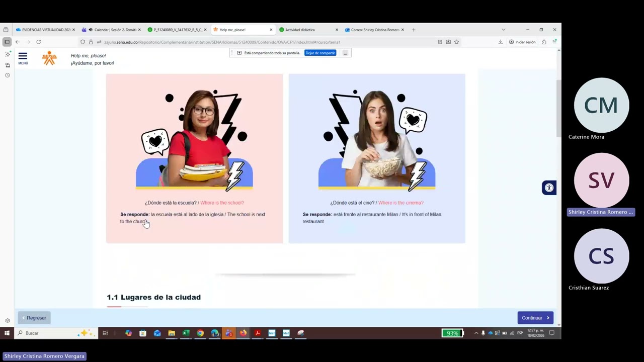
Task: Click Cristhian Suarez CS avatar
Action: coord(601,256)
